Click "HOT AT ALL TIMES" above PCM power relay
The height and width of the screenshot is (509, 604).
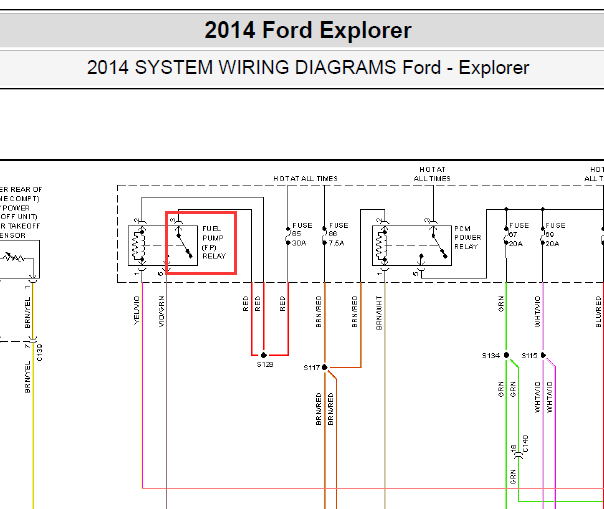pos(432,174)
